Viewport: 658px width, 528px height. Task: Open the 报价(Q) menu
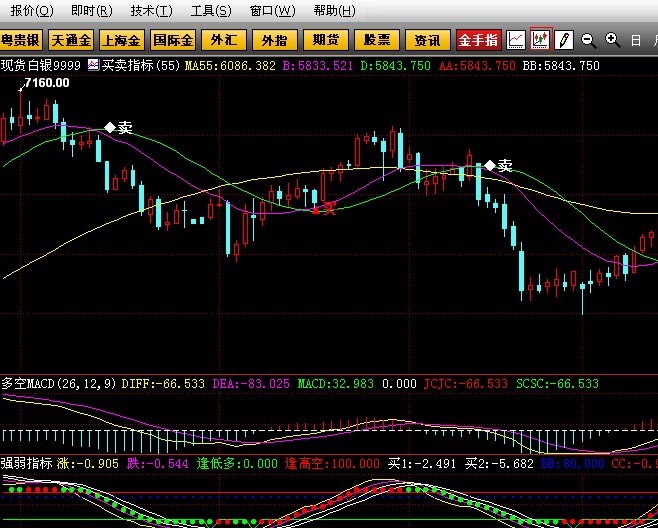point(31,11)
